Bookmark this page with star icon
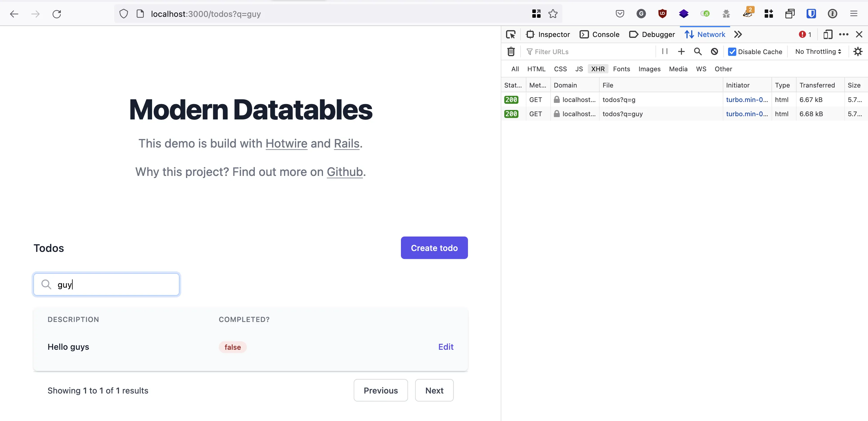 pos(553,14)
